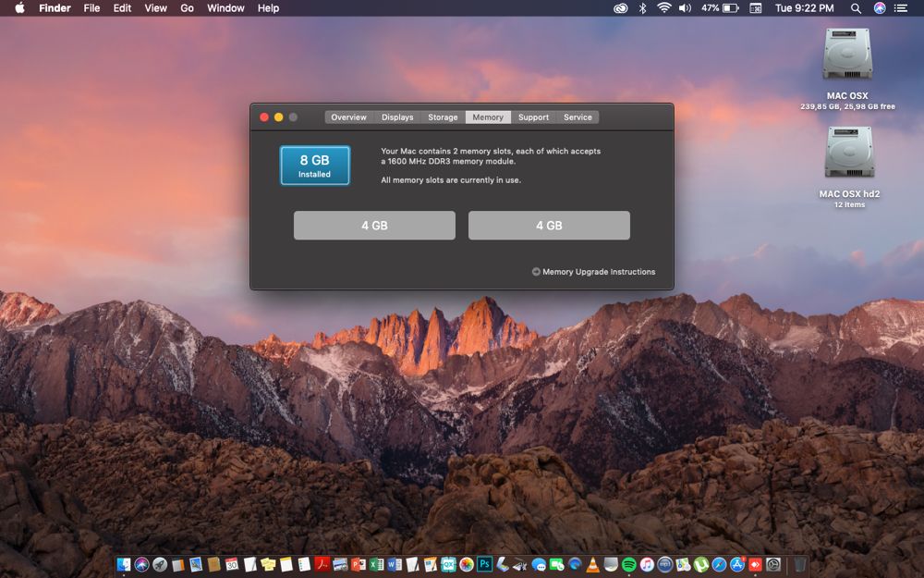Screen dimensions: 924x578
Task: Switch to the Overview tab
Action: pos(349,117)
